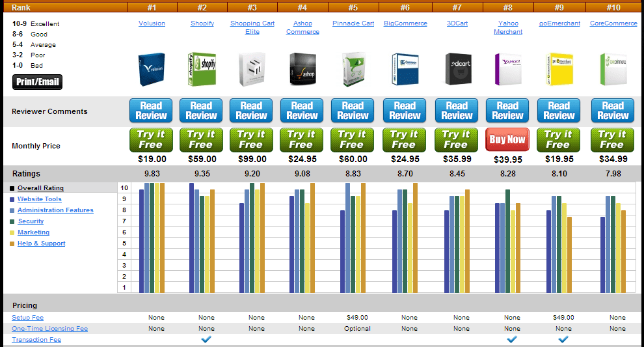The image size is (644, 347).
Task: Try it Free for goEmerchant
Action: (x=559, y=140)
